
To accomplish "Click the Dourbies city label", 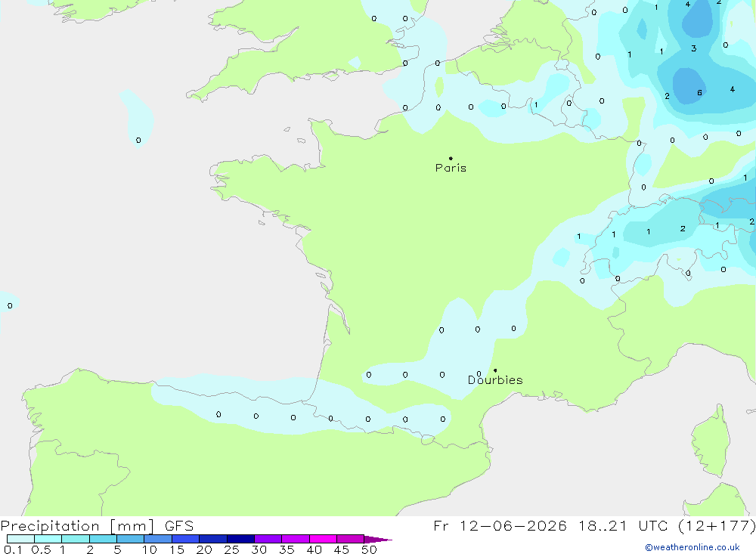I will (x=495, y=380).
